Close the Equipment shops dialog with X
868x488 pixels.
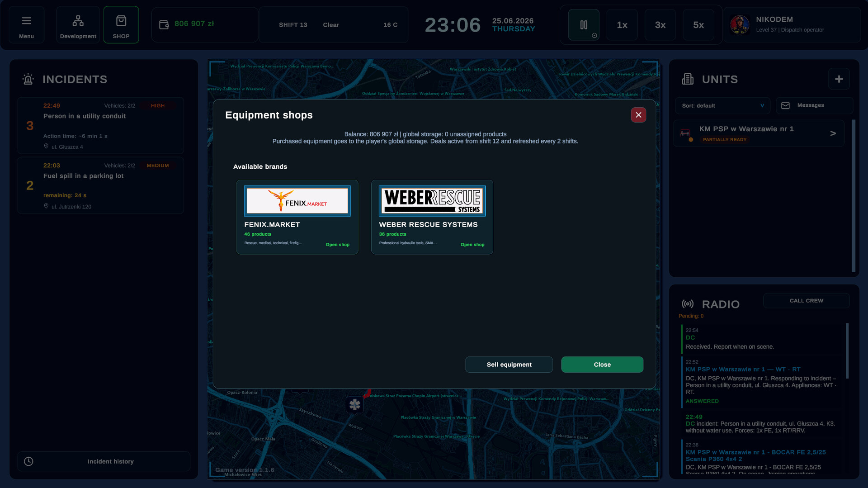(x=638, y=115)
